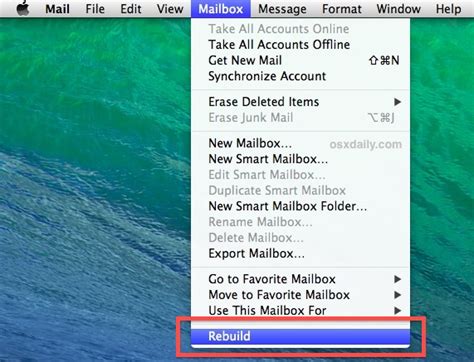Image resolution: width=474 pixels, height=362 pixels.
Task: Select Take All Accounts Online
Action: 300,29
